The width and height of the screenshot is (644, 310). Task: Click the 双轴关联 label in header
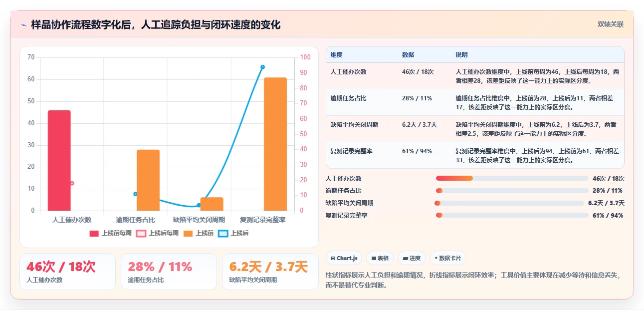click(611, 24)
